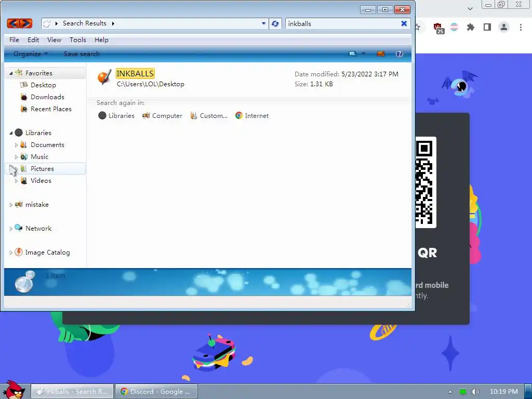This screenshot has height=399, width=532.
Task: Select the Music library
Action: 39,157
